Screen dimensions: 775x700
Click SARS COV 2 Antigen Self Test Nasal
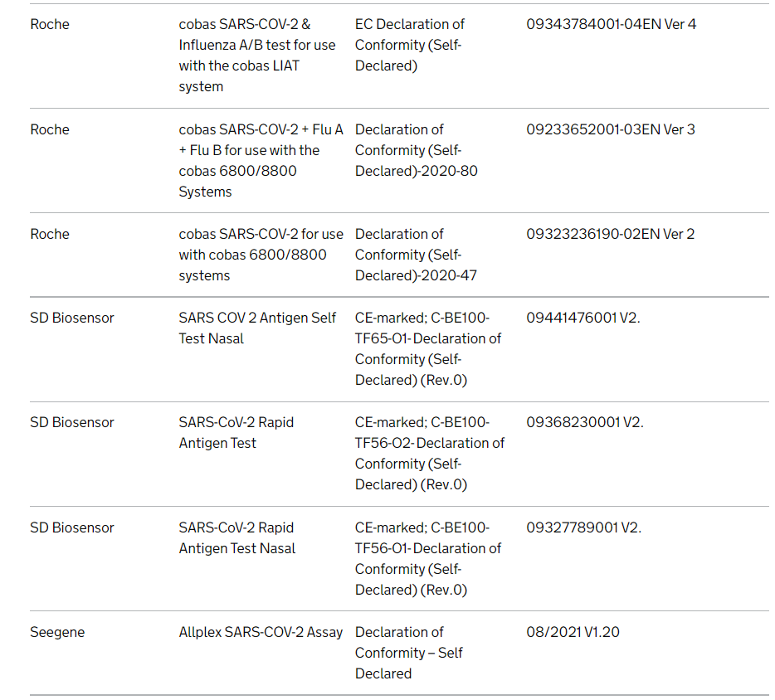click(257, 328)
